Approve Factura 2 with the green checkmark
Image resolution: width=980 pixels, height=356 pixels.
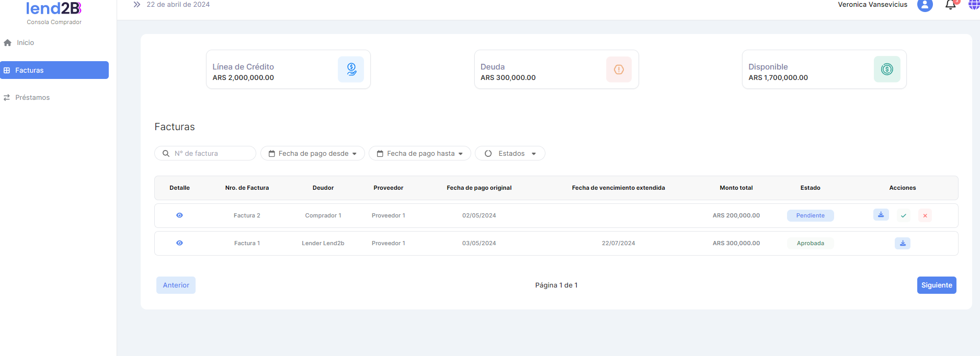point(903,215)
